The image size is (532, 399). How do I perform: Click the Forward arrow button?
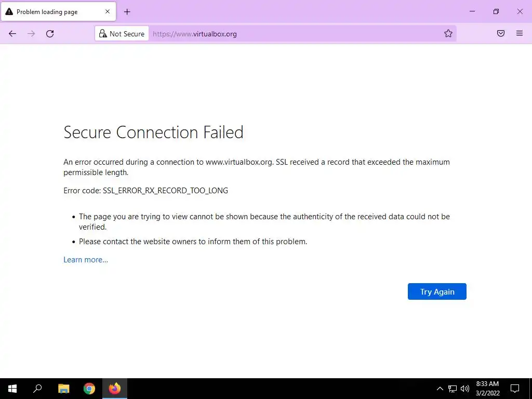31,34
